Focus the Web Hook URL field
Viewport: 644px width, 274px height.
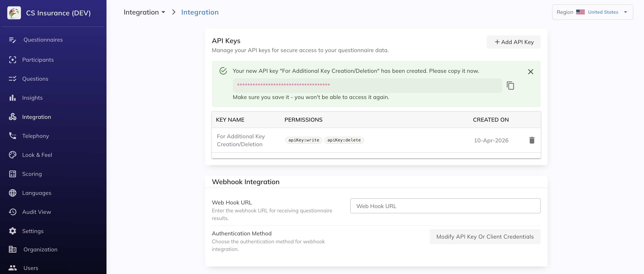[x=445, y=206]
